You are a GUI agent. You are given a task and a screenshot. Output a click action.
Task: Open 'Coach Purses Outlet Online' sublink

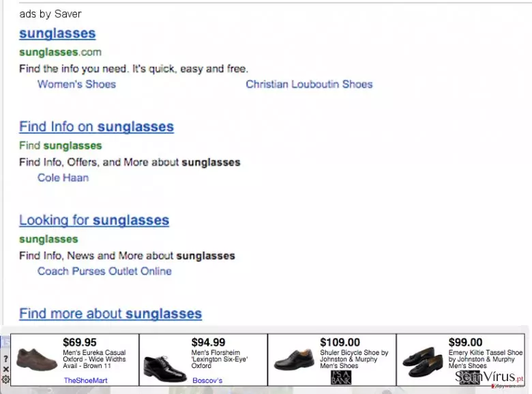tap(104, 271)
